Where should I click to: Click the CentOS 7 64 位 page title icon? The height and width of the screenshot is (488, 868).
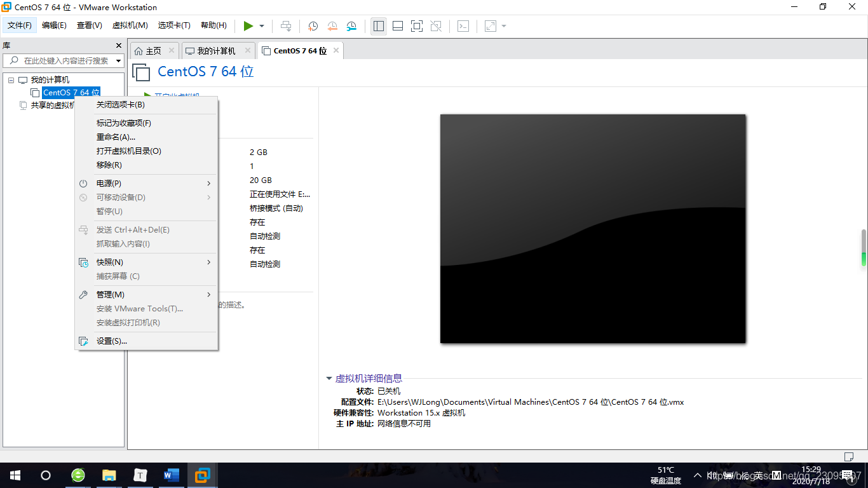pos(141,72)
